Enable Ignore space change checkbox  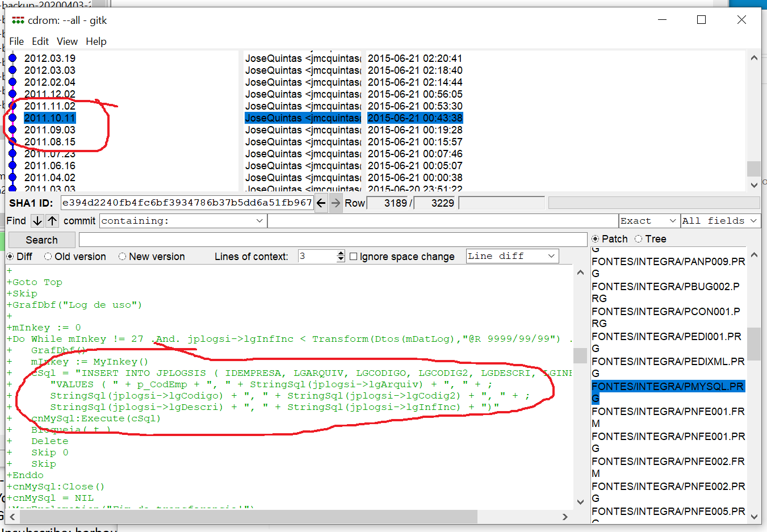354,257
